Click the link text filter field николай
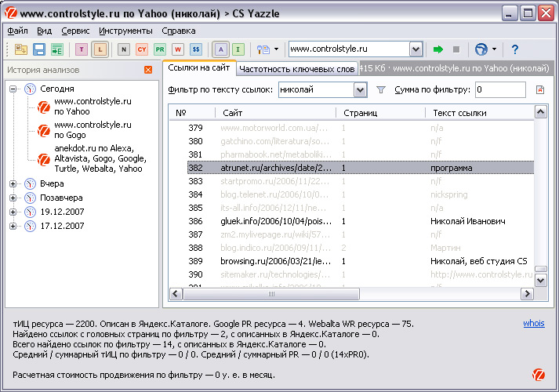 (316, 89)
